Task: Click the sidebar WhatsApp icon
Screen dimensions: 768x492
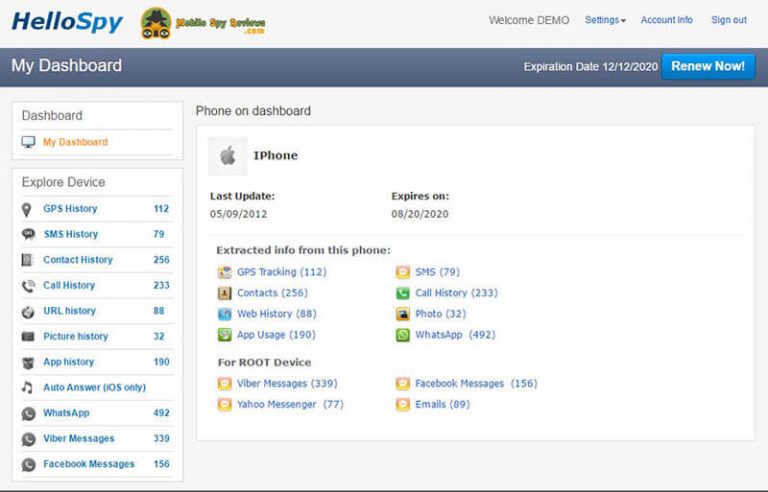Action: pyautogui.click(x=28, y=414)
